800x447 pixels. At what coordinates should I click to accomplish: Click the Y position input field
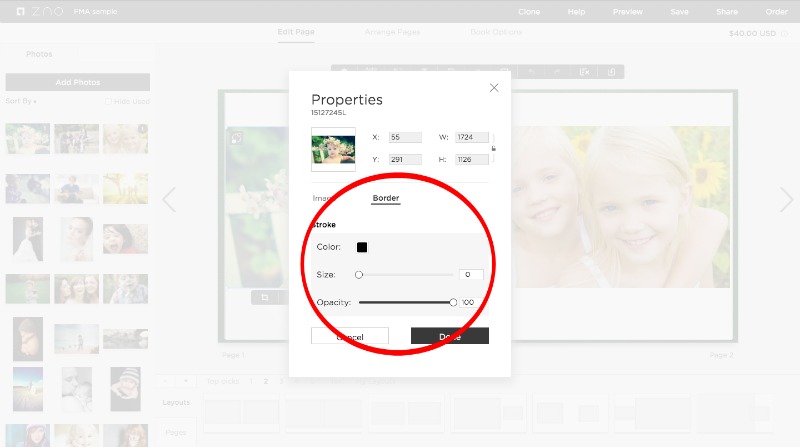click(405, 160)
